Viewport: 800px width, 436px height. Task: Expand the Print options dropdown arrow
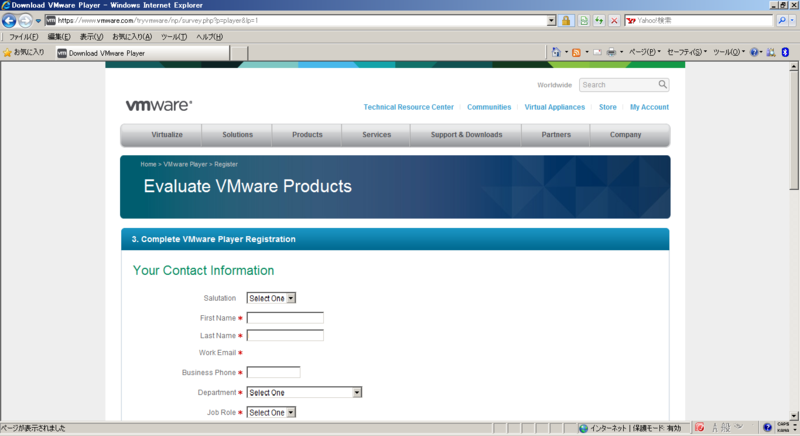tap(621, 52)
